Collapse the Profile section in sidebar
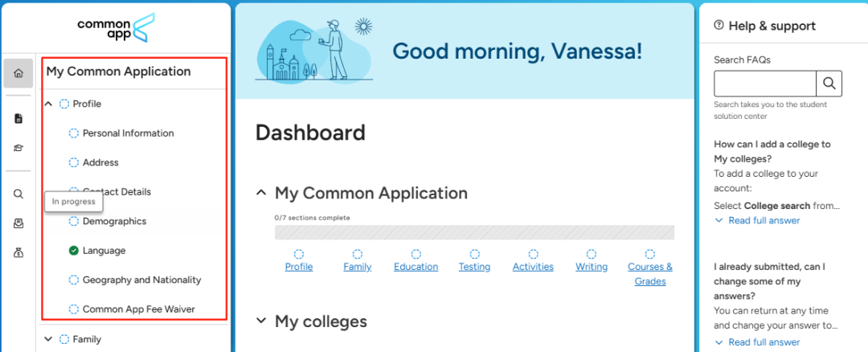This screenshot has height=352, width=868. (x=49, y=104)
